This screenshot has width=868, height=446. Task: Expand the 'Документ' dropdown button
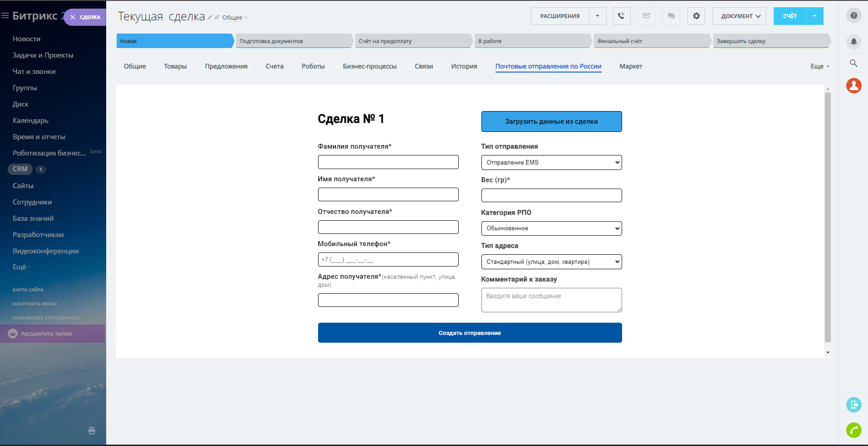click(x=739, y=16)
